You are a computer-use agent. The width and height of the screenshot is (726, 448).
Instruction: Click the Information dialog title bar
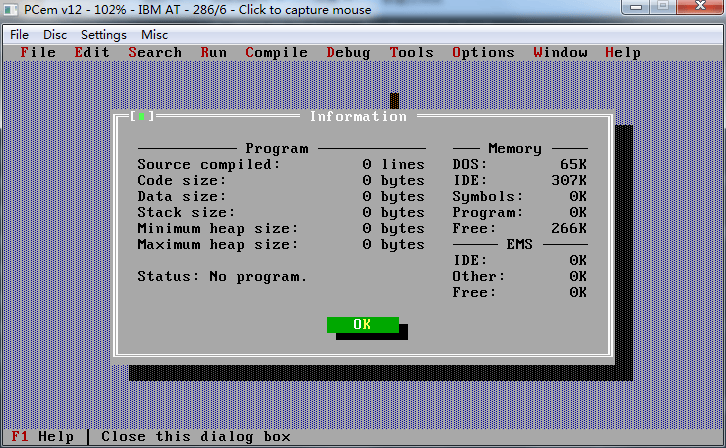[x=358, y=116]
